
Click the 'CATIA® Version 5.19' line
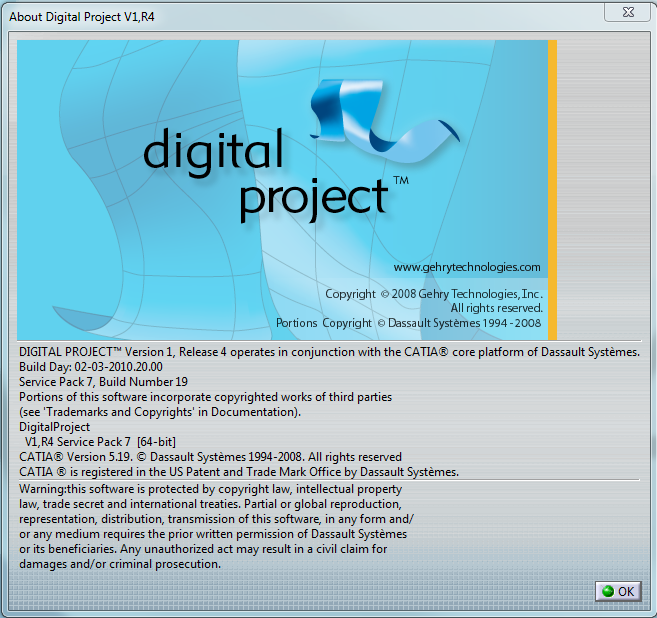[210, 457]
